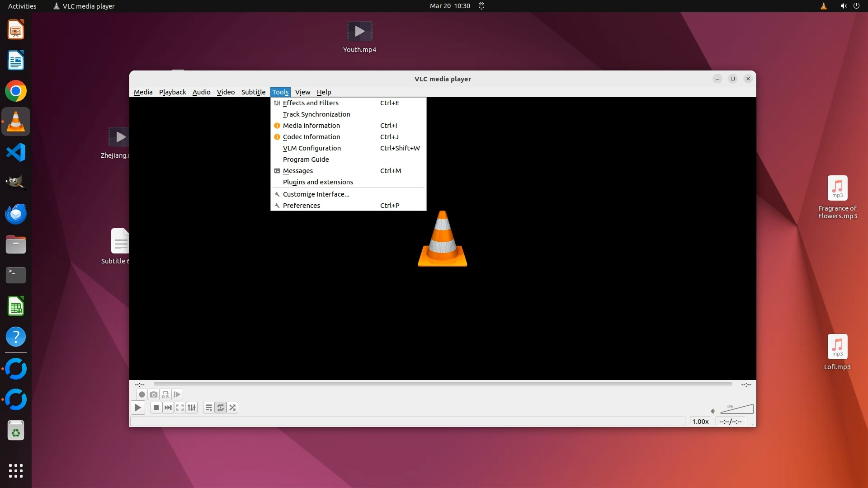Open the Media menu
Viewport: 868px width, 488px height.
(143, 92)
